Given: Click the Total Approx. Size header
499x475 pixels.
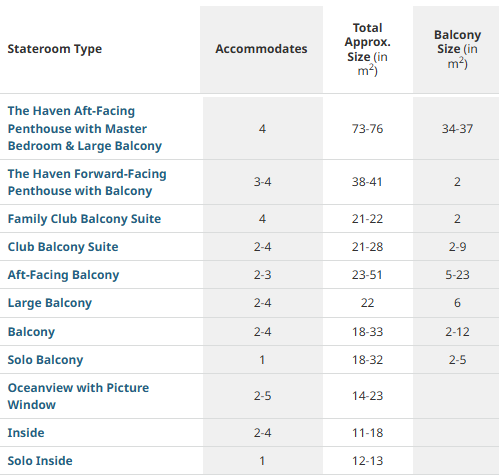Looking at the screenshot, I should click(368, 49).
